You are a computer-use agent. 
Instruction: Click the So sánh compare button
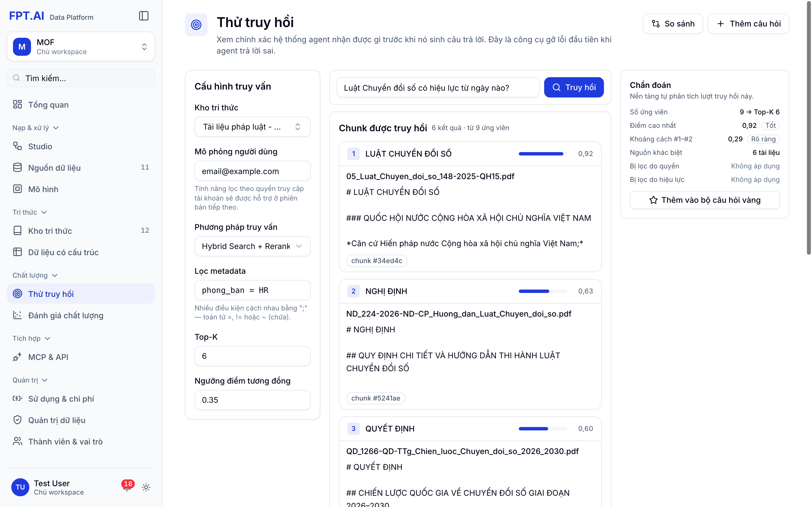tap(672, 23)
